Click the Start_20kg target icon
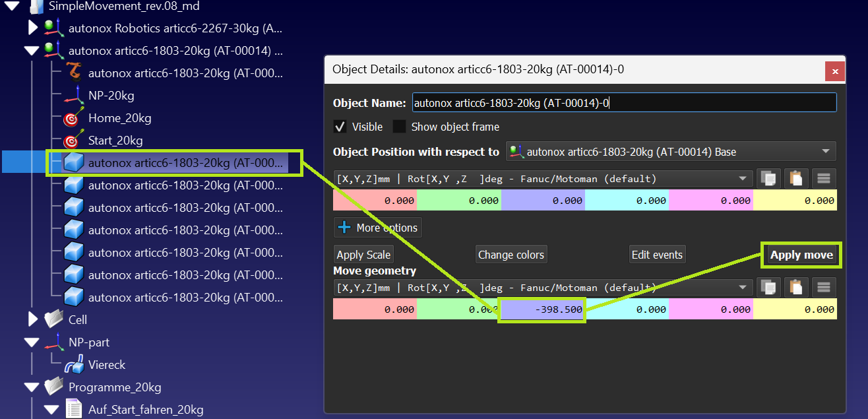Viewport: 868px width, 419px height. 72,141
